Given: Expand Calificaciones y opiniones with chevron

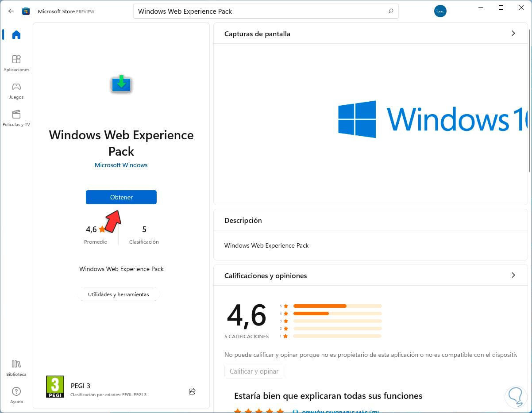Looking at the screenshot, I should click(x=513, y=275).
